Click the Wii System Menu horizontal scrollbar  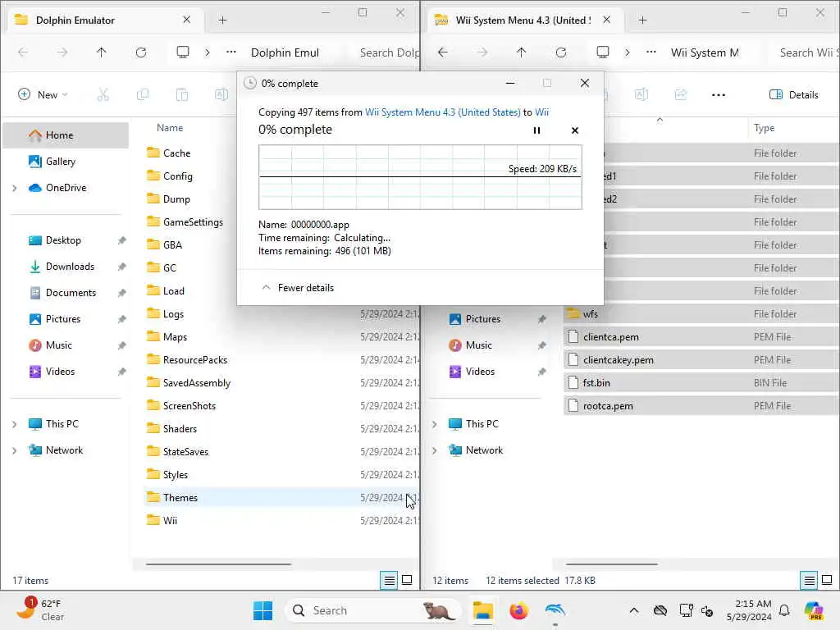coord(612,564)
